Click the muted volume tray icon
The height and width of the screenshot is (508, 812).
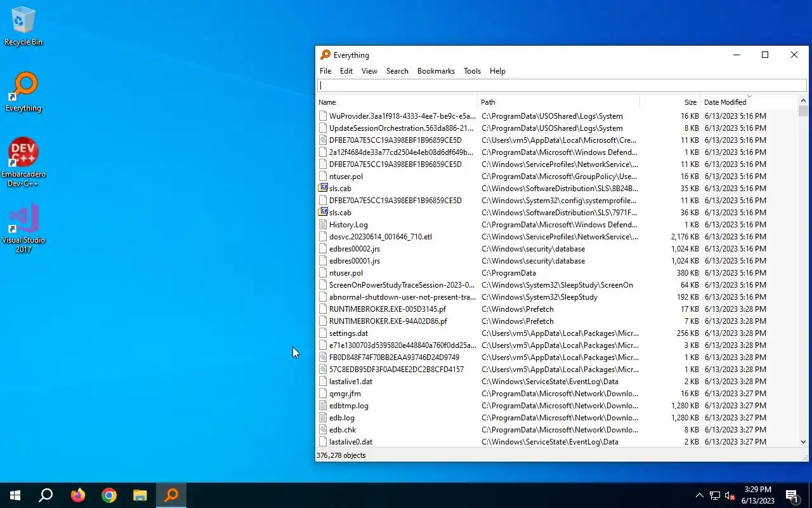(730, 495)
